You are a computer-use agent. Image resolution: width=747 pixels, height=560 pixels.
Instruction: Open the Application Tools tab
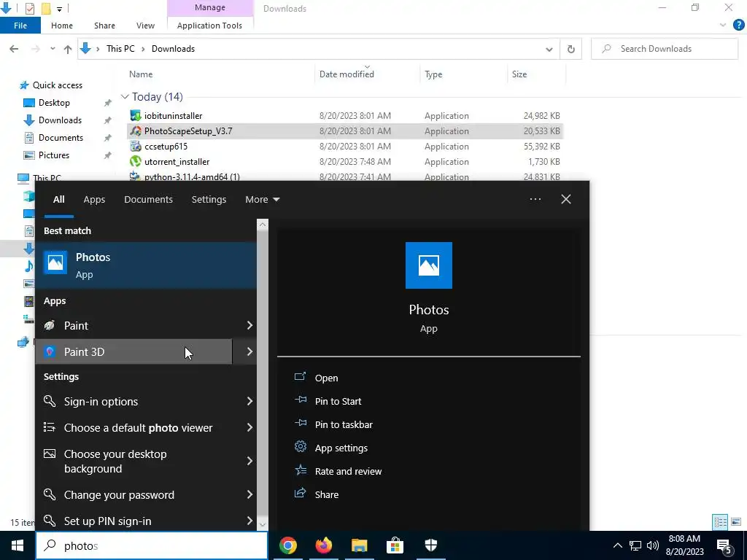[209, 26]
